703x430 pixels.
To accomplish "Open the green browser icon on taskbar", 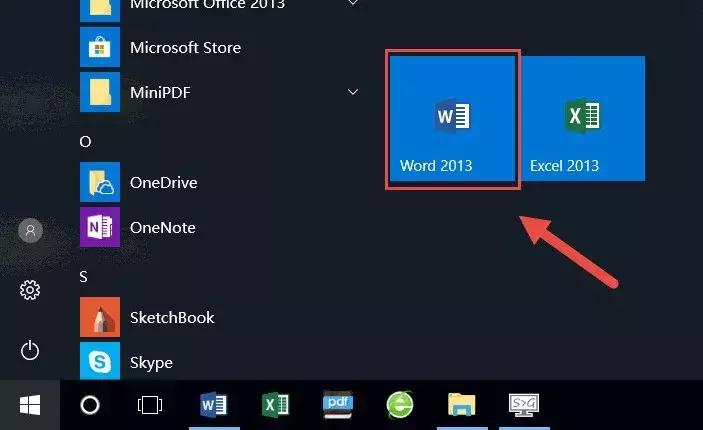I will [x=399, y=404].
